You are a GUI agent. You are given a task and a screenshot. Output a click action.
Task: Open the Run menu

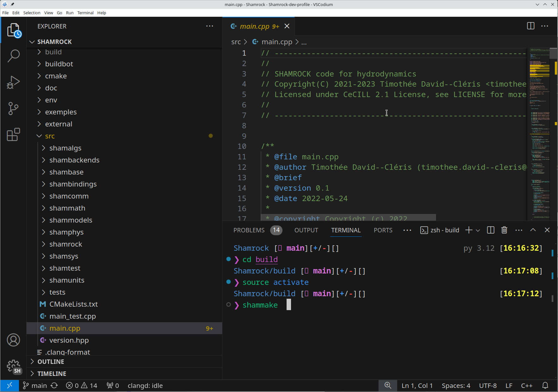(70, 13)
